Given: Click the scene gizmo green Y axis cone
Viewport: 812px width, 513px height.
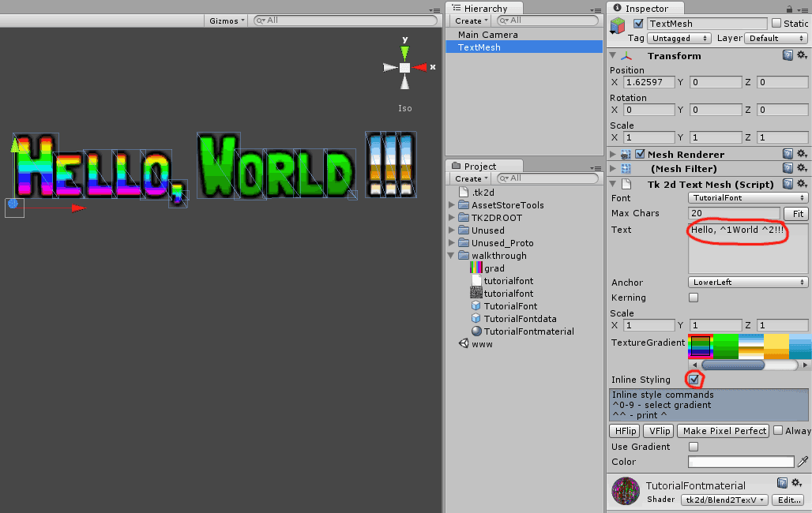Looking at the screenshot, I should 405,53.
